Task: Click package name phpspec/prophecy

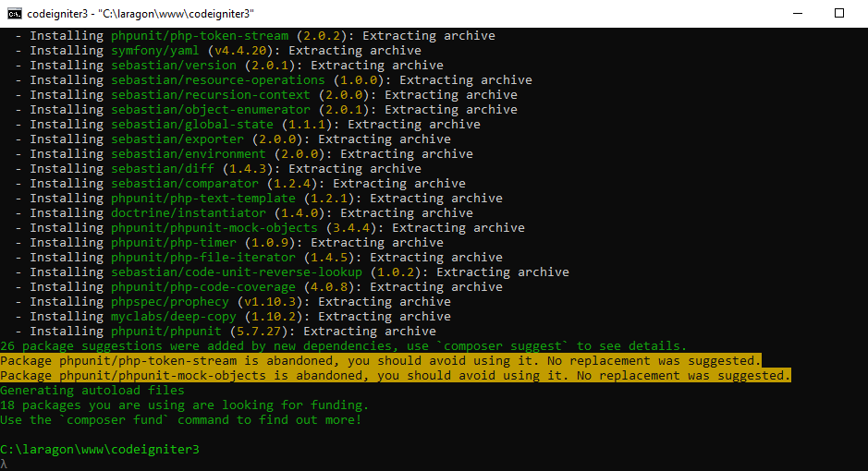Action: pyautogui.click(x=170, y=302)
